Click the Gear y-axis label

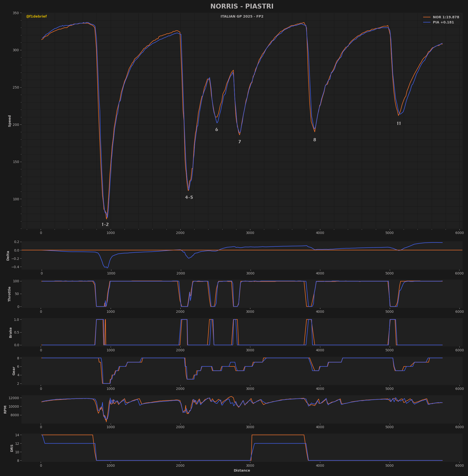coord(14,371)
